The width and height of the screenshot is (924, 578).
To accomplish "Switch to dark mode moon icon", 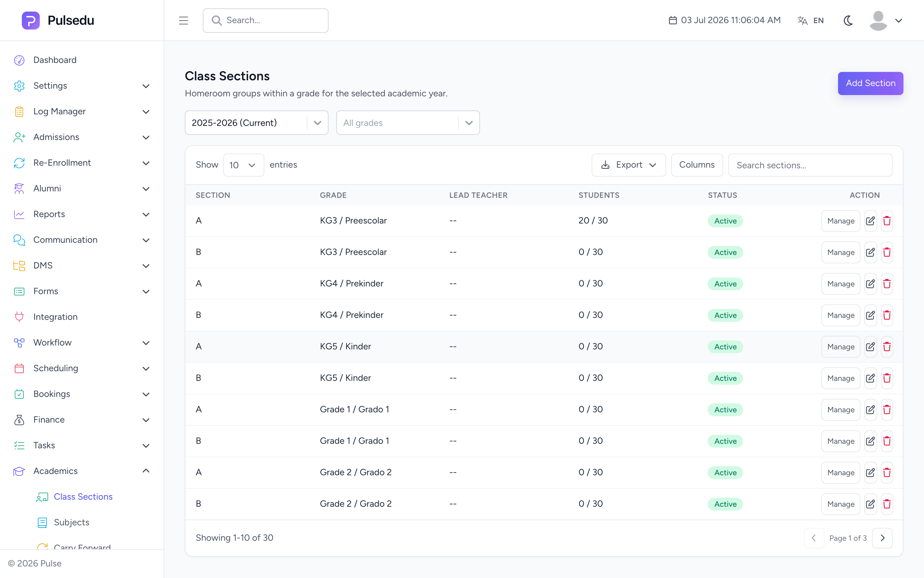I will (848, 20).
